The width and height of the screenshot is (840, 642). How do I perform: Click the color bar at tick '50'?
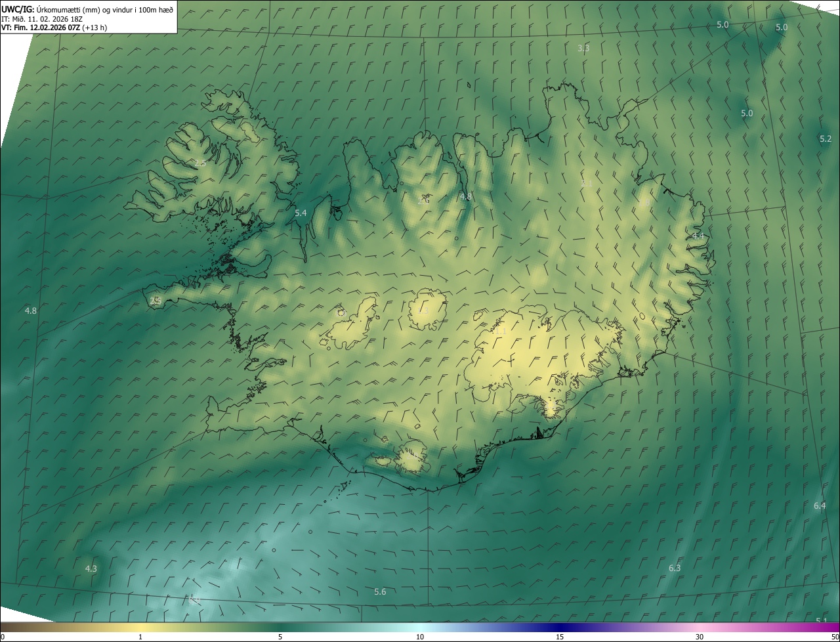tap(835, 637)
